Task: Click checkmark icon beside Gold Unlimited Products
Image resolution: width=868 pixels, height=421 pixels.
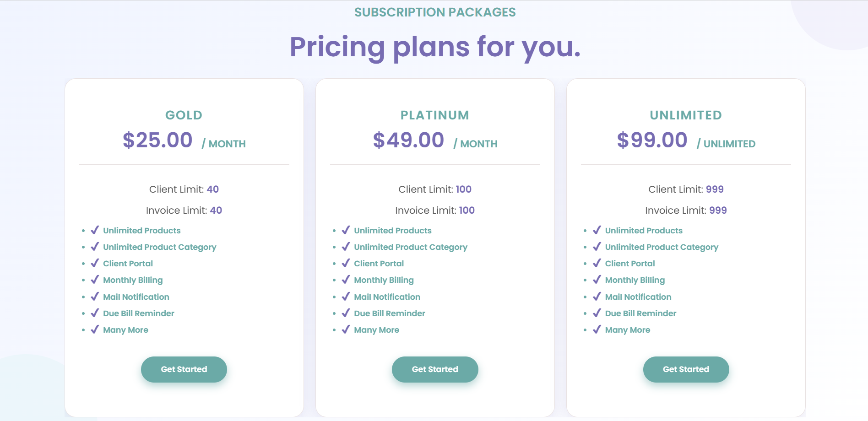Action: point(95,230)
